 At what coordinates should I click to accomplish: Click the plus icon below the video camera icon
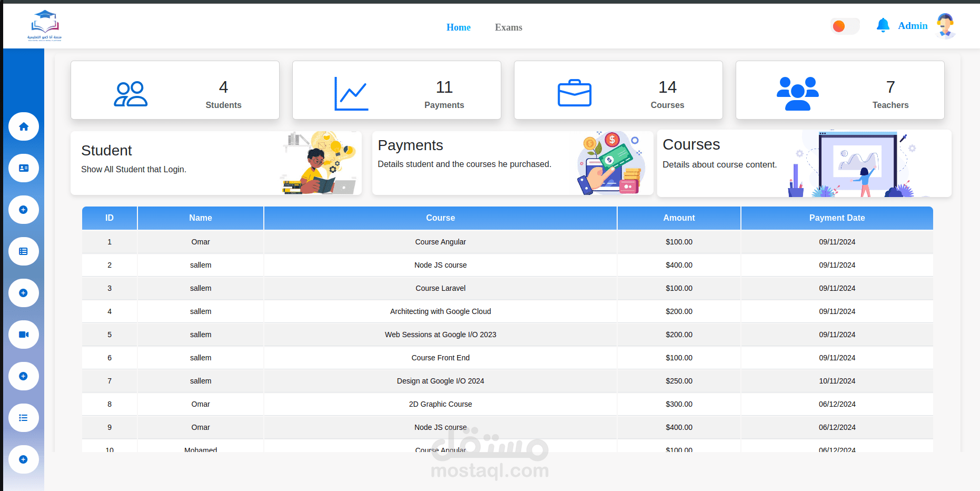pyautogui.click(x=24, y=376)
